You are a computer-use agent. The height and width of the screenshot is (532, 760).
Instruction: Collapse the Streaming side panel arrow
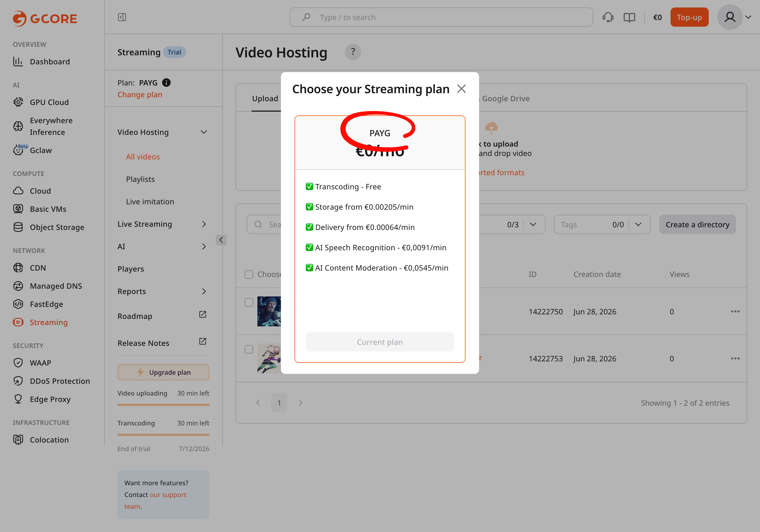pos(221,240)
